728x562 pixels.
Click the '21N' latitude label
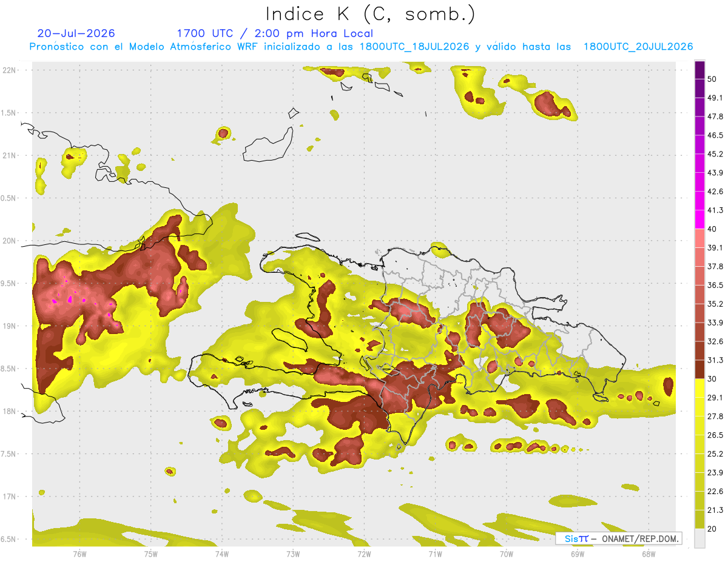tap(10, 155)
